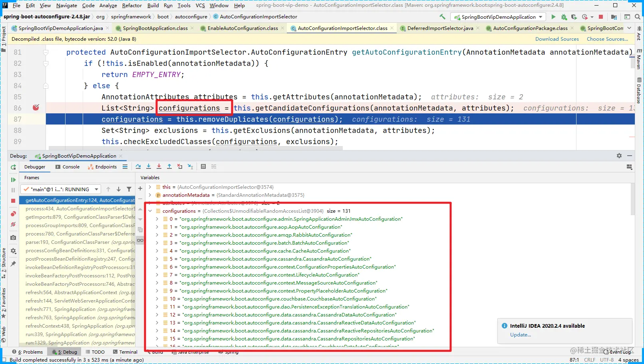Open the SpringBootVipDemoApplication run configuration dropdown
Image resolution: width=644 pixels, height=364 pixels.
coord(498,17)
